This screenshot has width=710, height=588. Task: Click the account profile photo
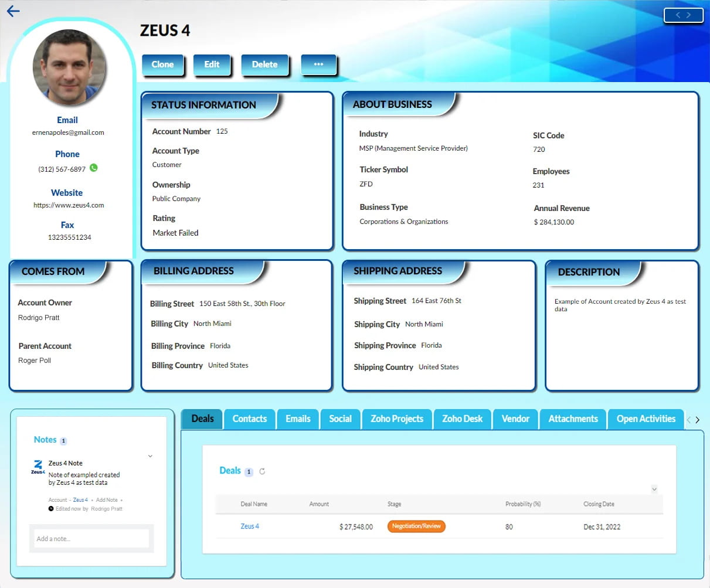tap(70, 67)
